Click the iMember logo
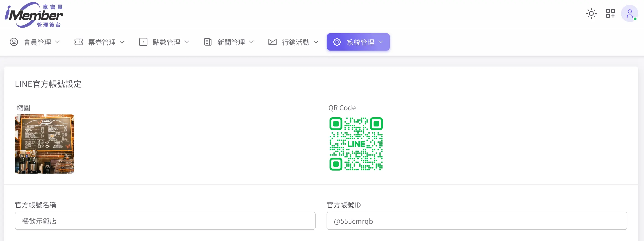The image size is (644, 241). pos(34,15)
